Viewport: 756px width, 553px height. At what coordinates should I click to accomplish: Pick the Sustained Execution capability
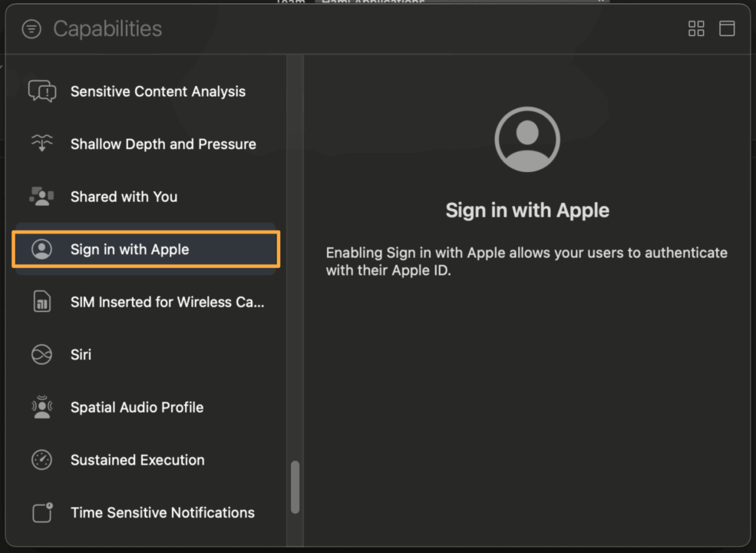146,459
